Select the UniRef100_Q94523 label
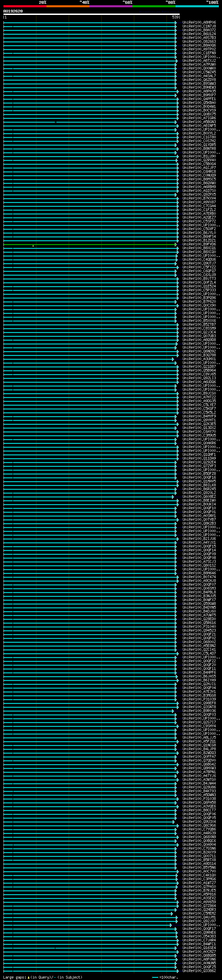Image resolution: width=222 pixels, height=980 pixels. (x=199, y=630)
